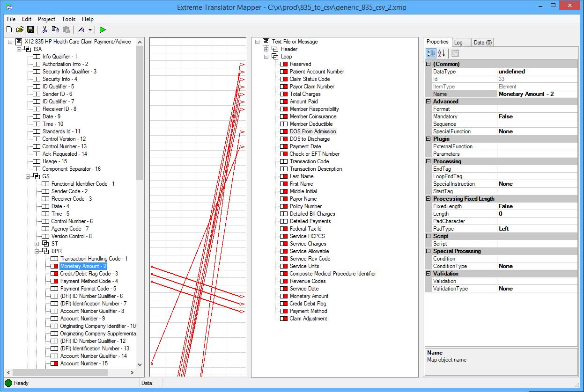Image resolution: width=584 pixels, height=392 pixels.
Task: Click the New file toolbar icon
Action: (9, 30)
